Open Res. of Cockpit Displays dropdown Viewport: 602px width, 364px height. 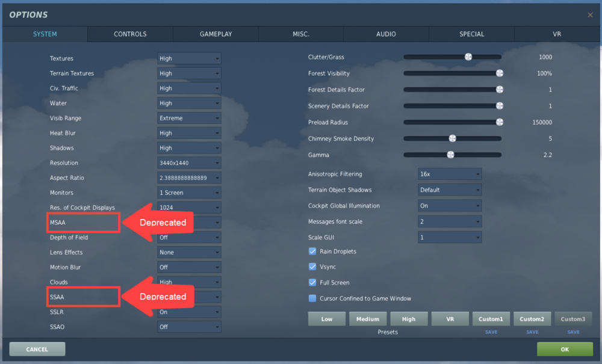click(189, 208)
